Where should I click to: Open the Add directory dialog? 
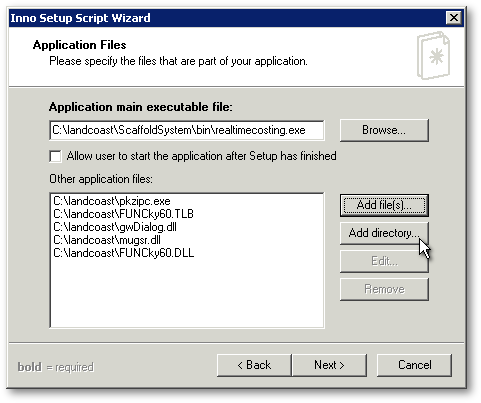click(384, 233)
